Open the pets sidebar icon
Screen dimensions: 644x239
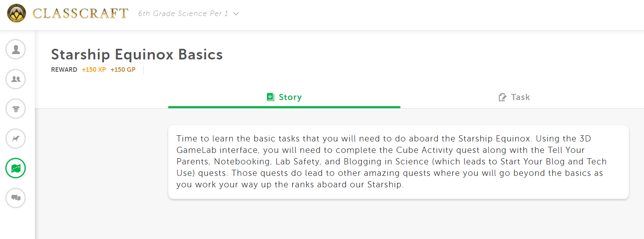16,139
